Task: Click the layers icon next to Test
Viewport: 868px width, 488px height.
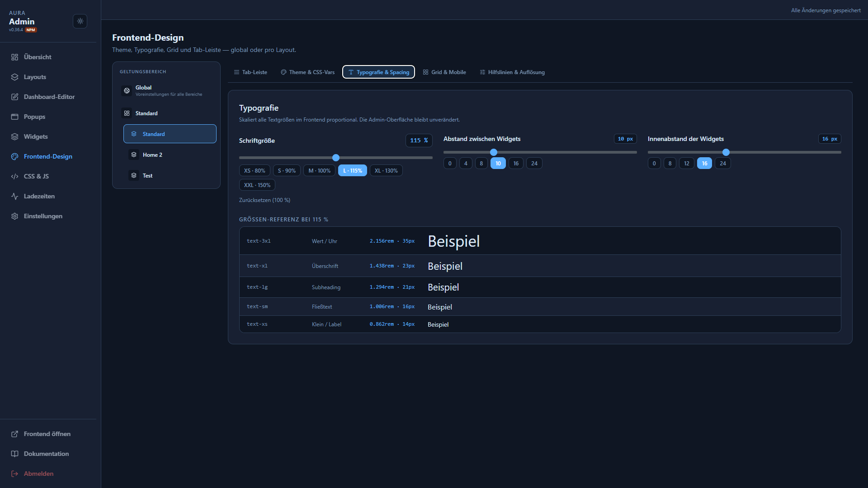Action: (134, 175)
